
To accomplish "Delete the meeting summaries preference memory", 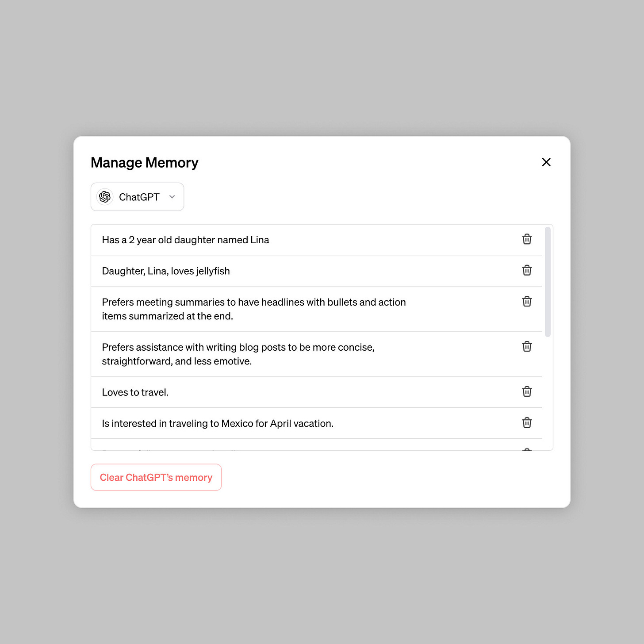I will coord(526,301).
